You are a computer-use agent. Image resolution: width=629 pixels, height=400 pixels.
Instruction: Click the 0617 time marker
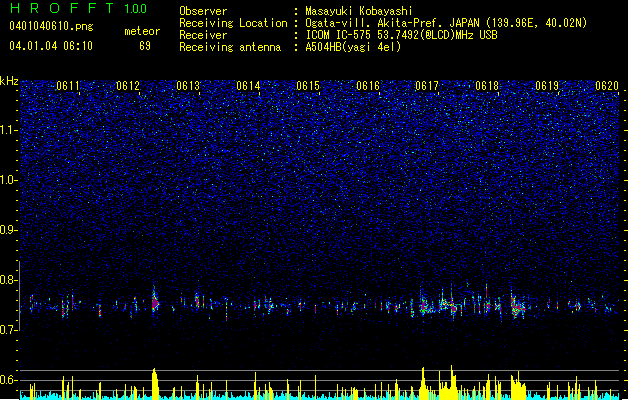pos(427,86)
